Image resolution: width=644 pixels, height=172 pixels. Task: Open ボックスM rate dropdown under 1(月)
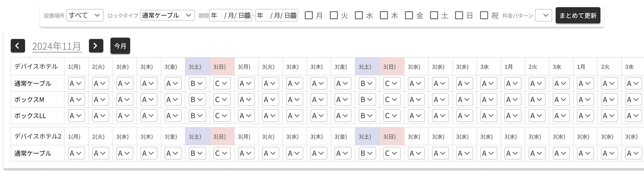[76, 100]
